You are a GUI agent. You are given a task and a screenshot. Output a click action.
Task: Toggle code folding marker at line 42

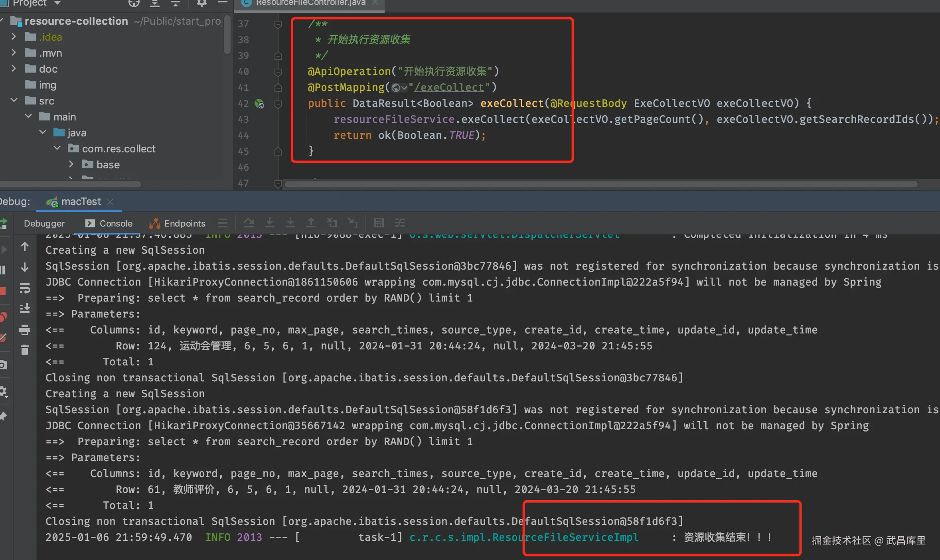click(x=278, y=104)
